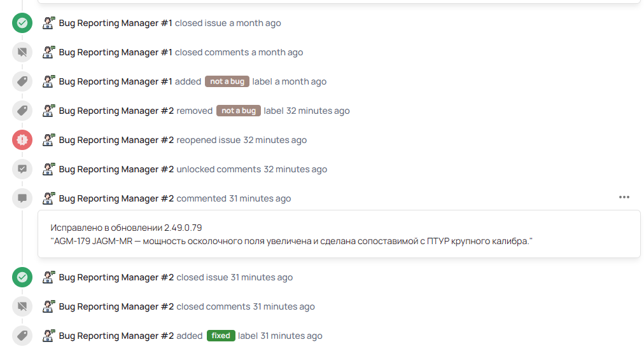Click the closed comments icon from 31 minutes ago
The height and width of the screenshot is (356, 644).
[x=22, y=306]
